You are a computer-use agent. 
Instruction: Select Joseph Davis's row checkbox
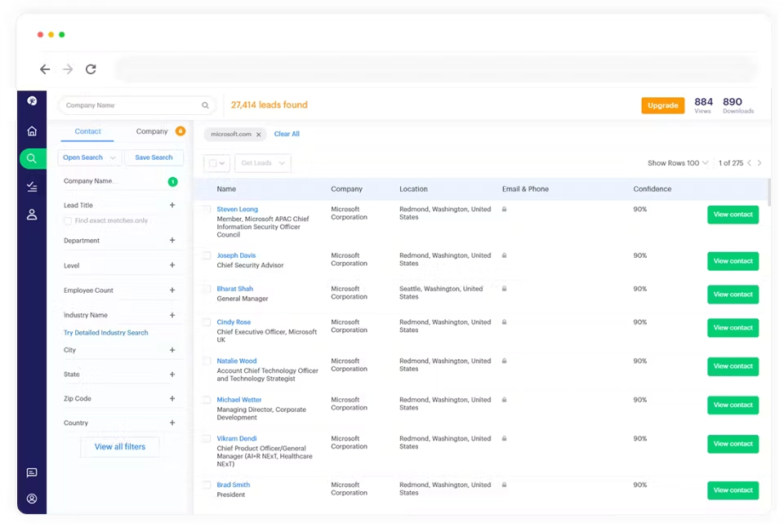[206, 255]
